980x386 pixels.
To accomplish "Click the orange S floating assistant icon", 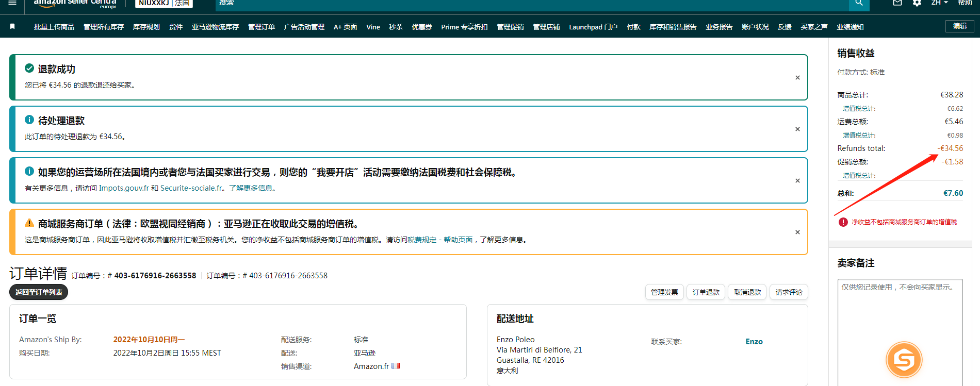I will click(x=904, y=360).
